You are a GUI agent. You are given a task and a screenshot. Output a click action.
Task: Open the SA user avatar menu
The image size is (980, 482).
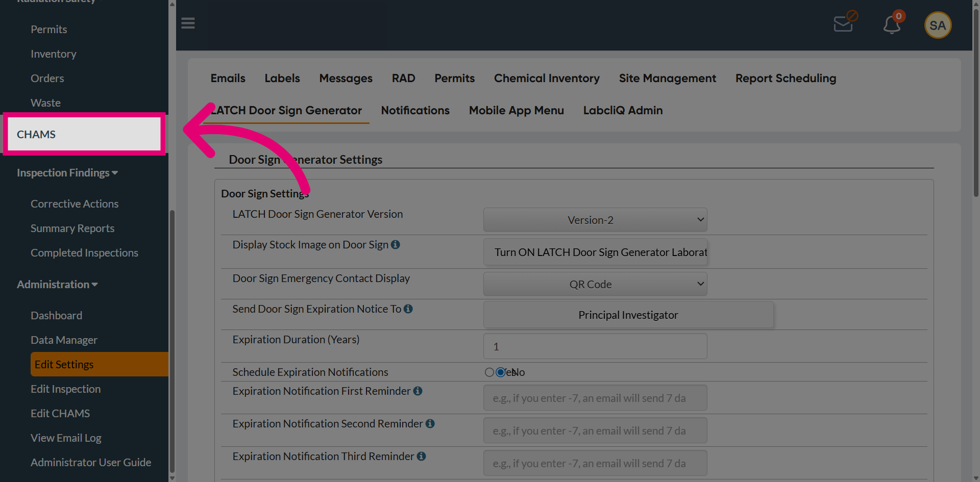(938, 25)
